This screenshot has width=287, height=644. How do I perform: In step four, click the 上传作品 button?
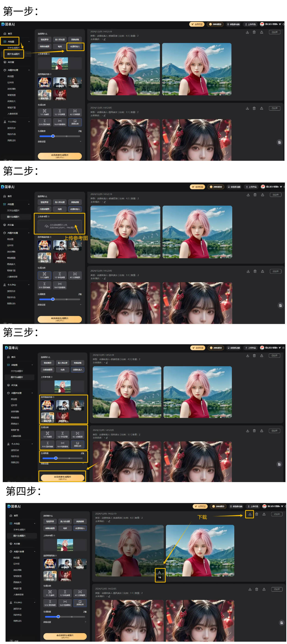(x=253, y=506)
